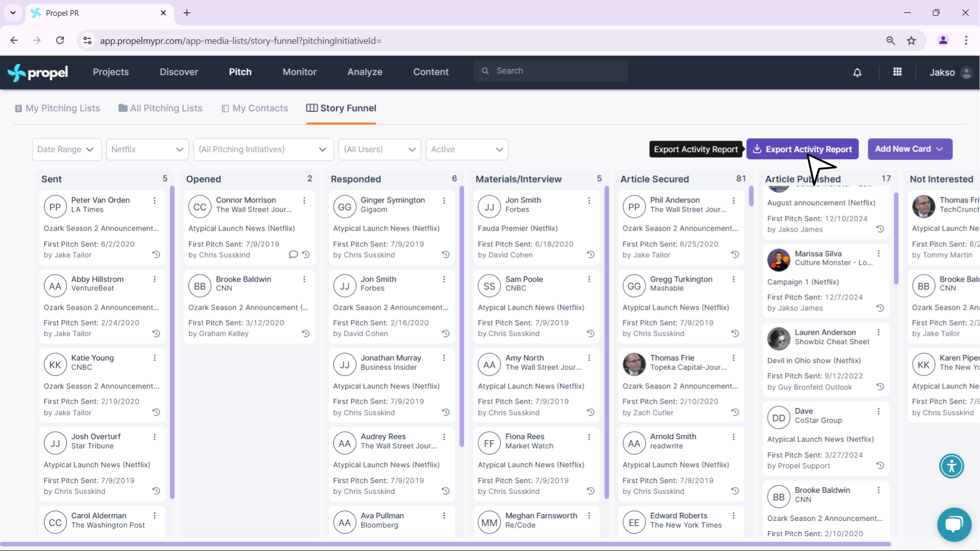The image size is (980, 551).
Task: Click the Propel logo
Action: coord(38,72)
